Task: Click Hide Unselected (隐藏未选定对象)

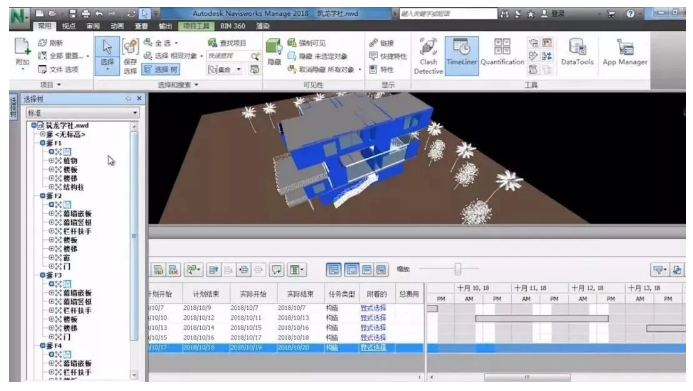Action: point(317,56)
